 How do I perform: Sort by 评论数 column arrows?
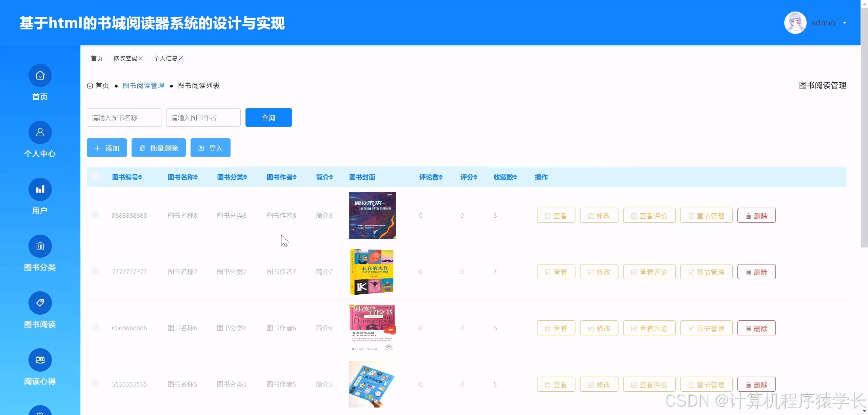tap(441, 177)
